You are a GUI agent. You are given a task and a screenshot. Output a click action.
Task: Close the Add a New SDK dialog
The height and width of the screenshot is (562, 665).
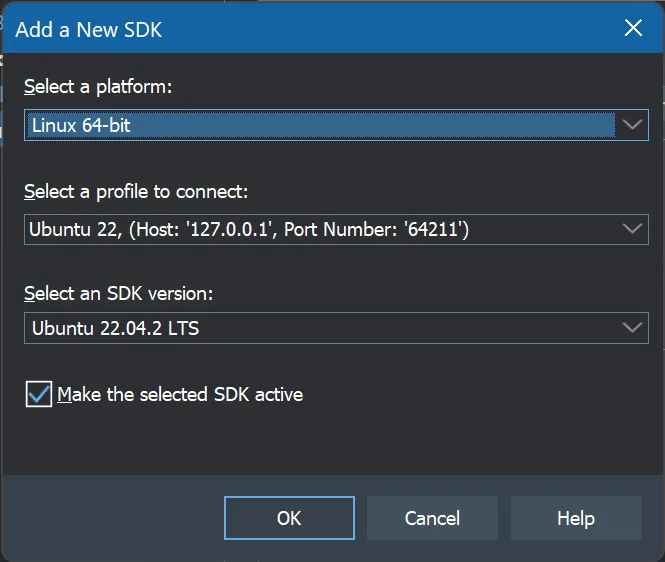[x=633, y=28]
